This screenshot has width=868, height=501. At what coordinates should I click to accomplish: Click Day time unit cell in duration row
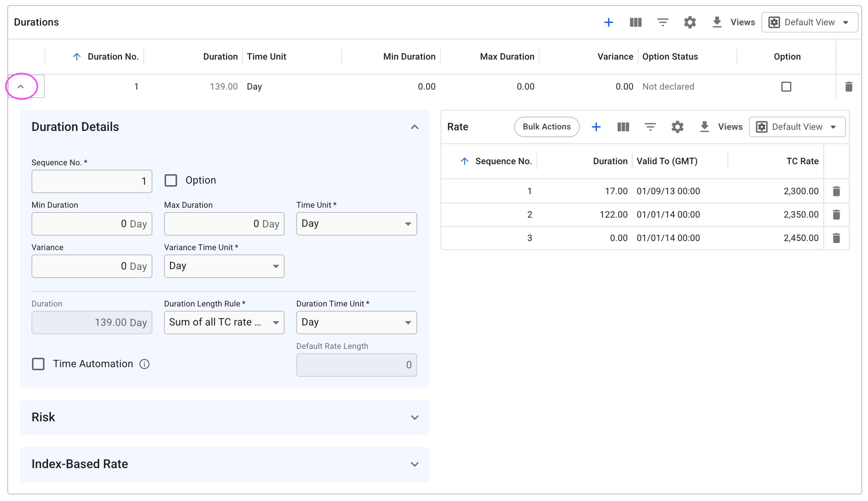click(x=254, y=87)
